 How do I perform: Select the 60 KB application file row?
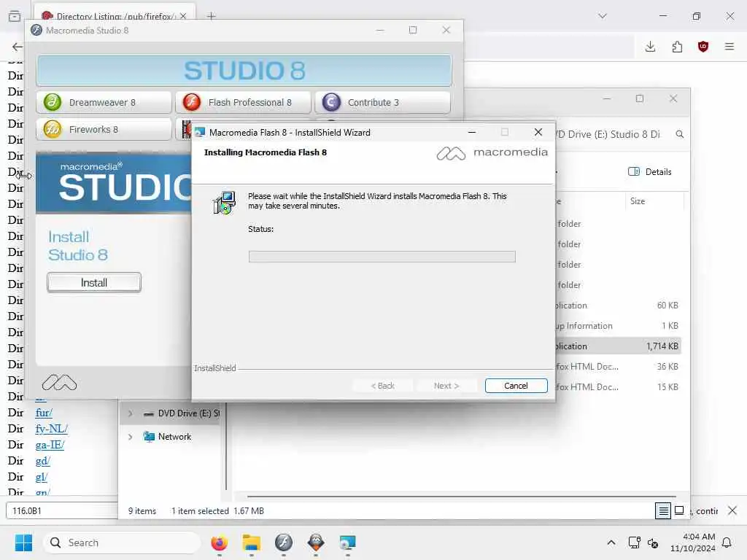618,306
